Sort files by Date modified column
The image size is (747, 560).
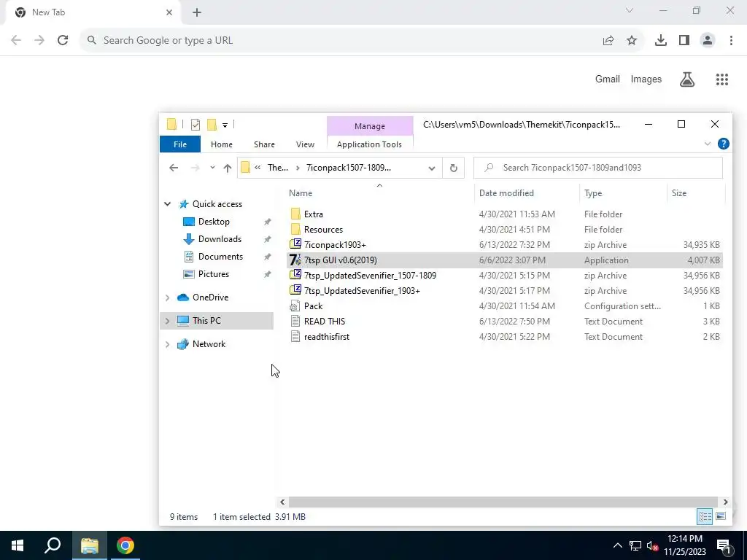pos(506,192)
